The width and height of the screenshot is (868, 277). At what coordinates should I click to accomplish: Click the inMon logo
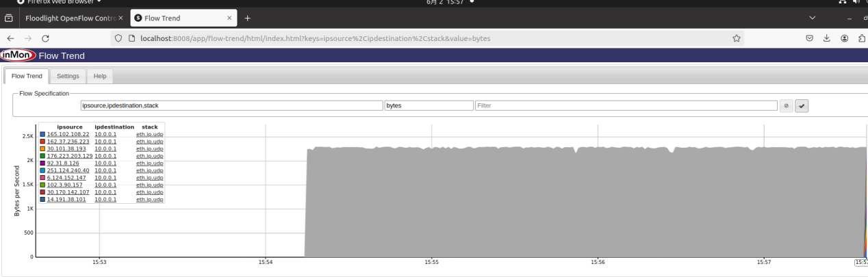pyautogui.click(x=18, y=55)
